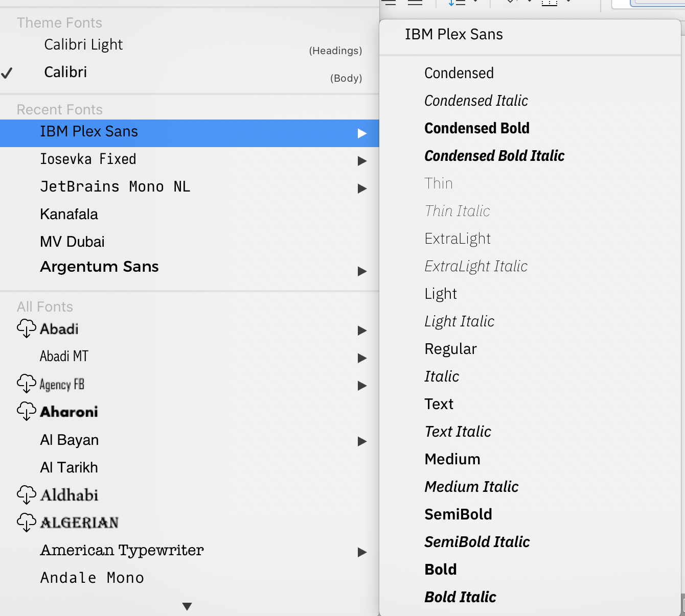Expand IBM Plex Sans submenu arrow

point(362,133)
